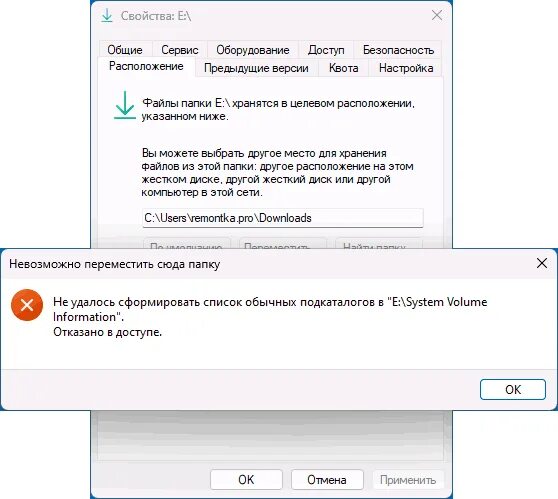The image size is (558, 499).
Task: Select the Настройка tab
Action: 406,68
